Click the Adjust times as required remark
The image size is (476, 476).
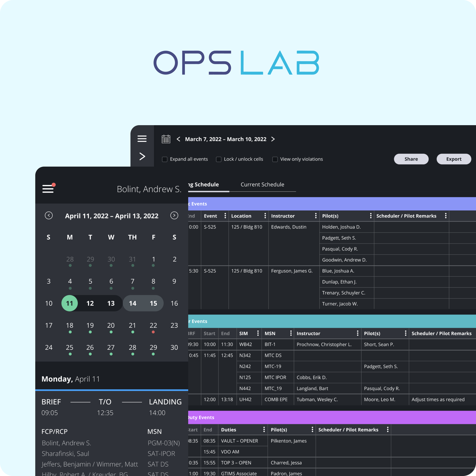[438, 399]
